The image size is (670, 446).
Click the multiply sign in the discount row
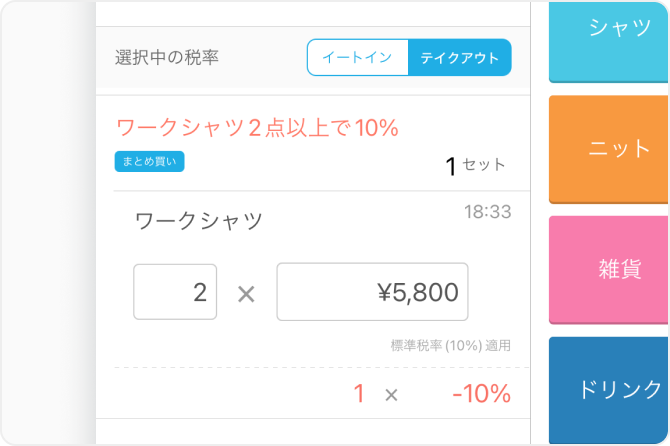pos(391,395)
